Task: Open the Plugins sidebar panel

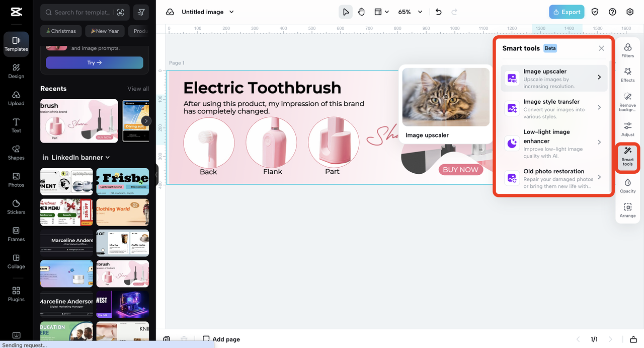Action: coord(16,294)
